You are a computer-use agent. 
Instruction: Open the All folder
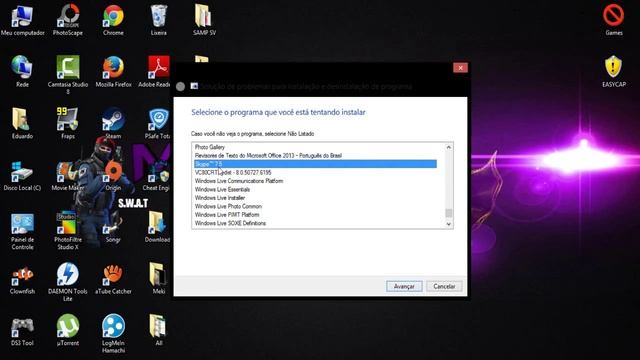[158, 331]
